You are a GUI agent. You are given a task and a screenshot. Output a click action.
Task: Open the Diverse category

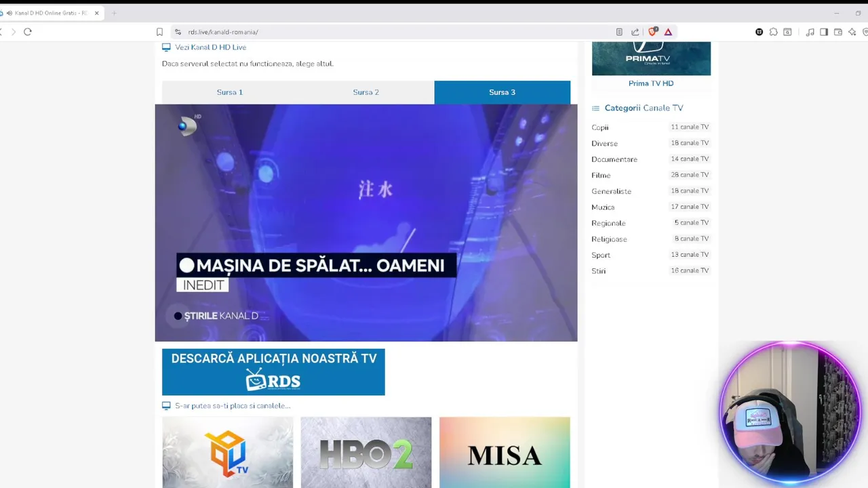(604, 144)
